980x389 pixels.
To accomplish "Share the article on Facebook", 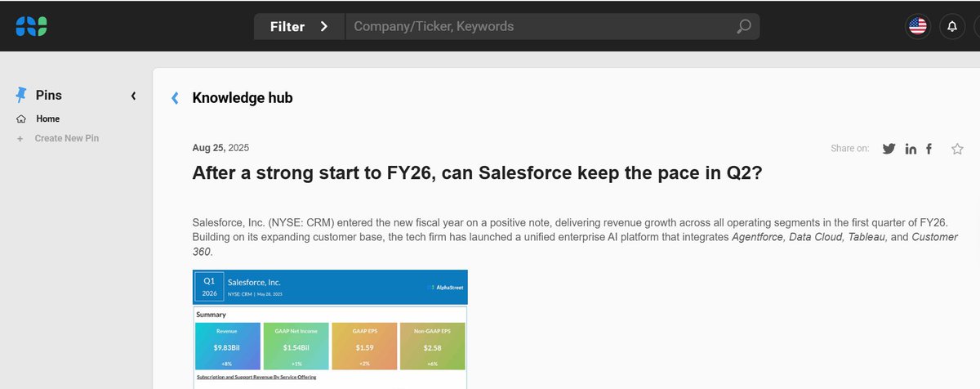I will [x=929, y=149].
